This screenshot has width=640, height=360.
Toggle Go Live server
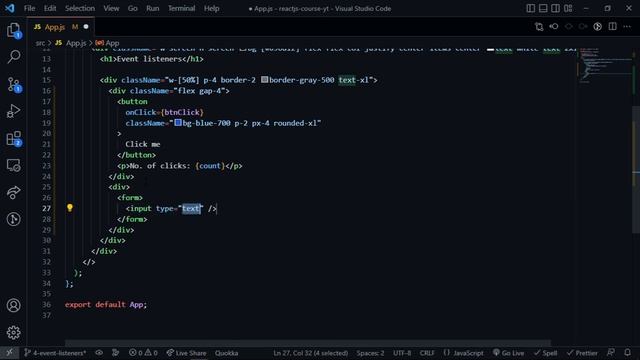[508, 353]
